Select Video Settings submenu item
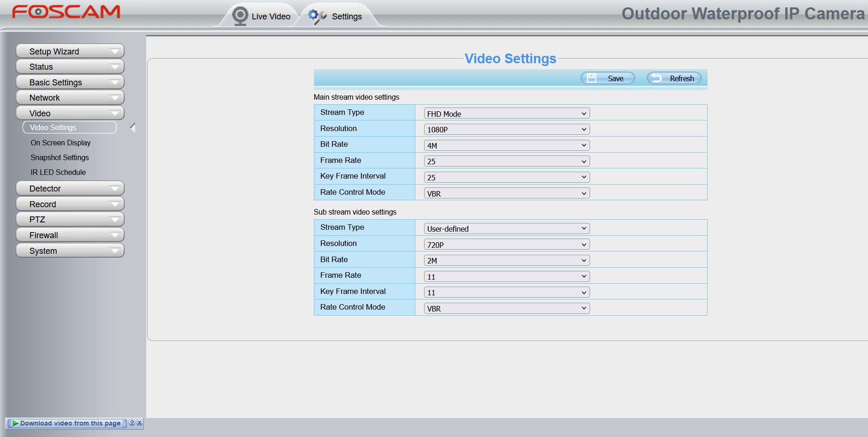The height and width of the screenshot is (437, 868). [70, 127]
